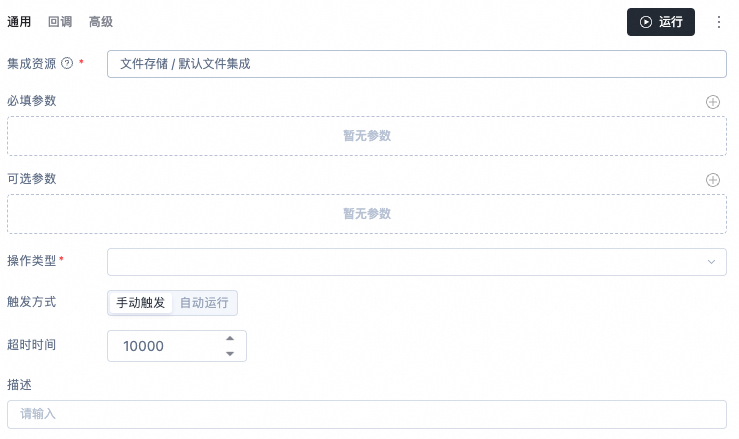
Task: Click the help icon next to 集成资源
Action: click(x=67, y=63)
